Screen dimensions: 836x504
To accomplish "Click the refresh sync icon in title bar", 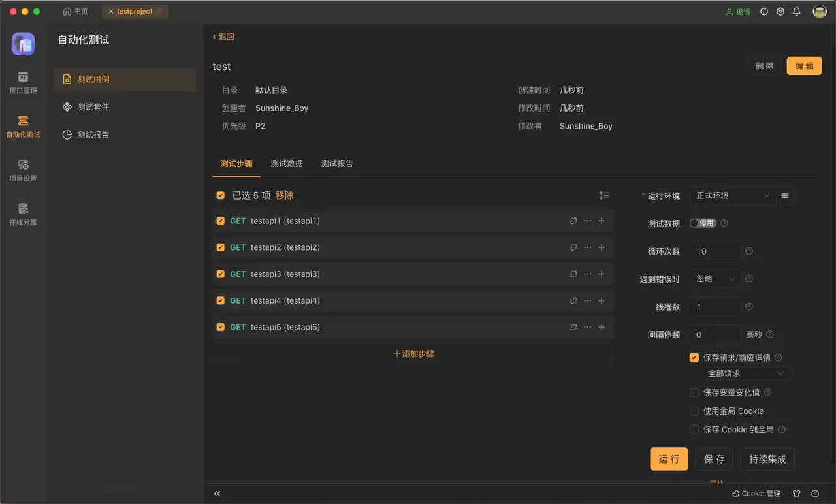I will 764,12.
